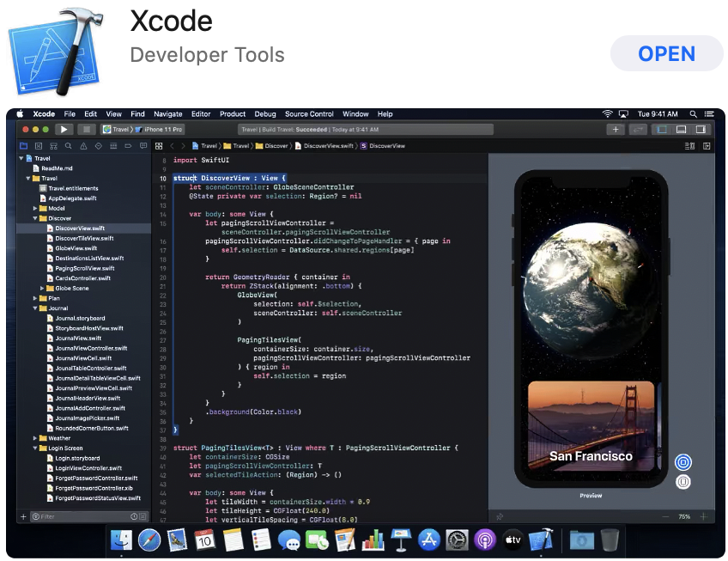Screen dimensions: 728x561
Task: Go back in the editor history
Action: 173,146
